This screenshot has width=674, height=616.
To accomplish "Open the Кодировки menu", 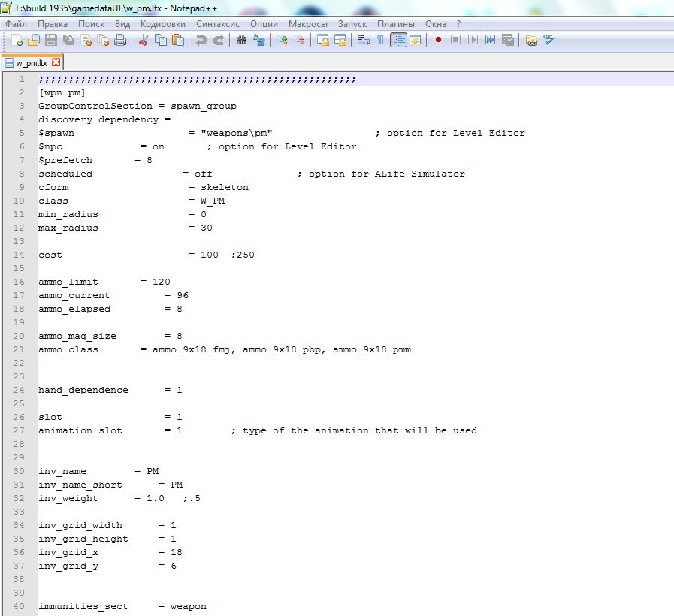I will [x=163, y=24].
